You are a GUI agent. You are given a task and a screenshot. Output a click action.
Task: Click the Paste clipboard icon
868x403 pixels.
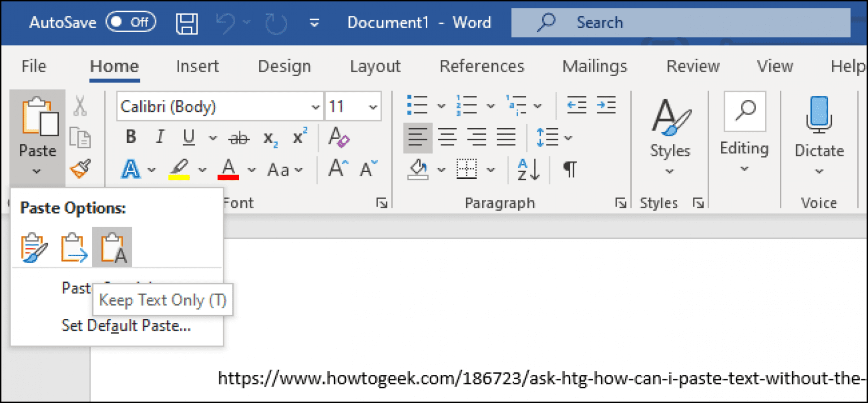click(39, 117)
